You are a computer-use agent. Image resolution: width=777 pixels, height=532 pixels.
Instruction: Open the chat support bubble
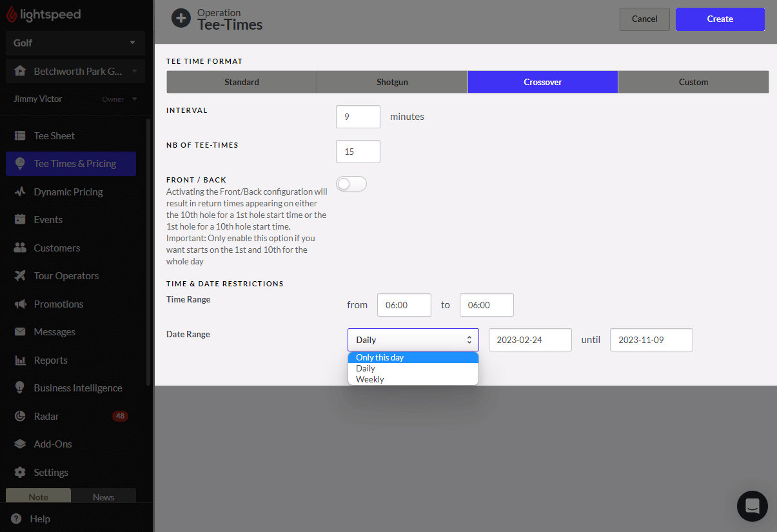tap(752, 506)
